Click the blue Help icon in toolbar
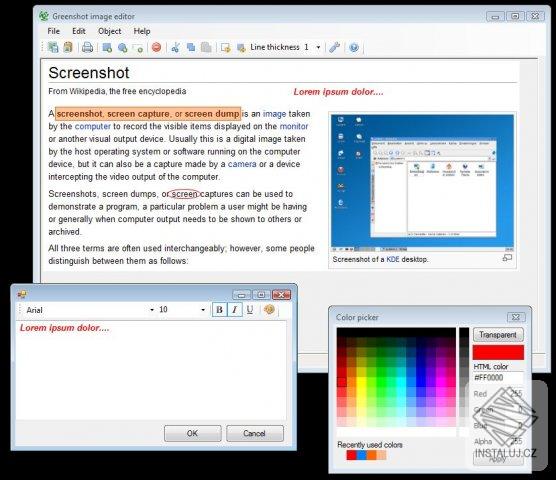This screenshot has width=556, height=480. coord(354,47)
